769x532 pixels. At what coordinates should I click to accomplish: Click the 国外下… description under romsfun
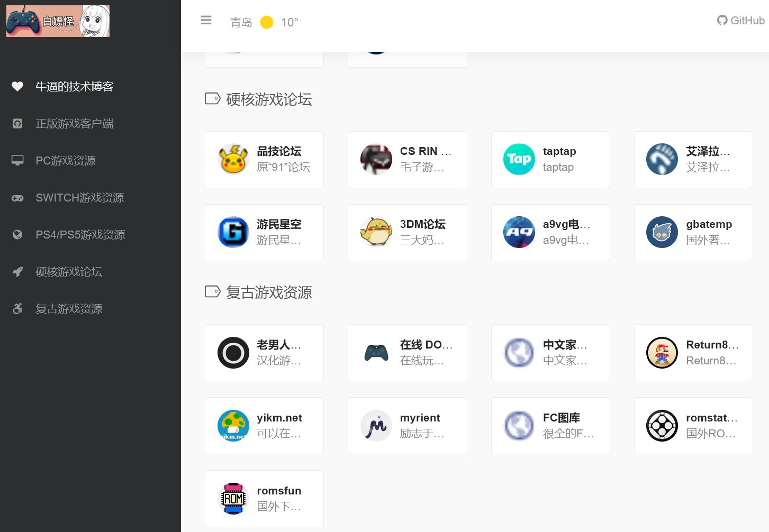(279, 507)
